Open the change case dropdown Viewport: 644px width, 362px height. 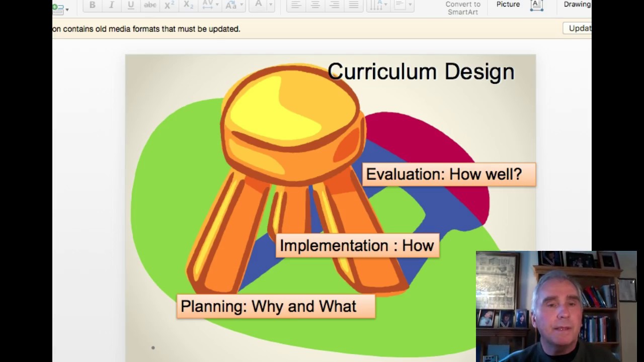pos(234,5)
